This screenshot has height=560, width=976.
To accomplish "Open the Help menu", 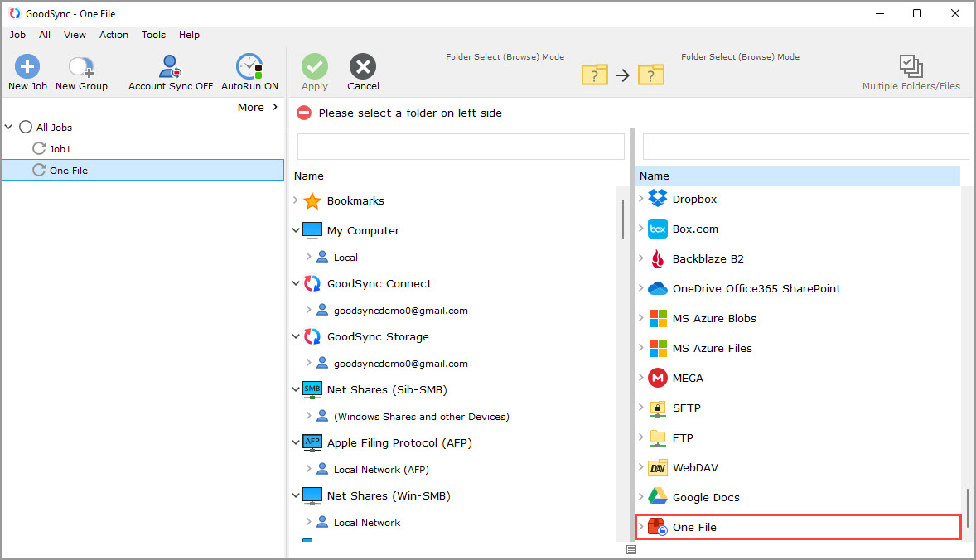I will (189, 35).
